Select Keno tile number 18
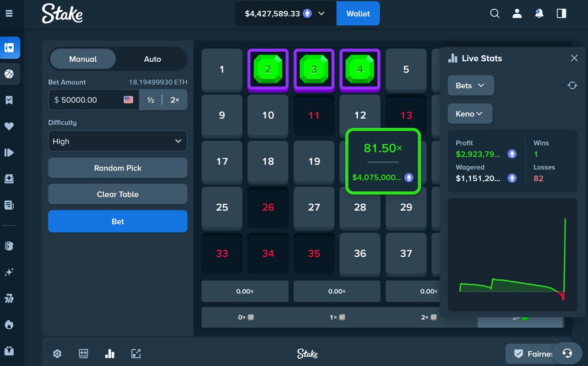This screenshot has width=588, height=366. coord(268,162)
